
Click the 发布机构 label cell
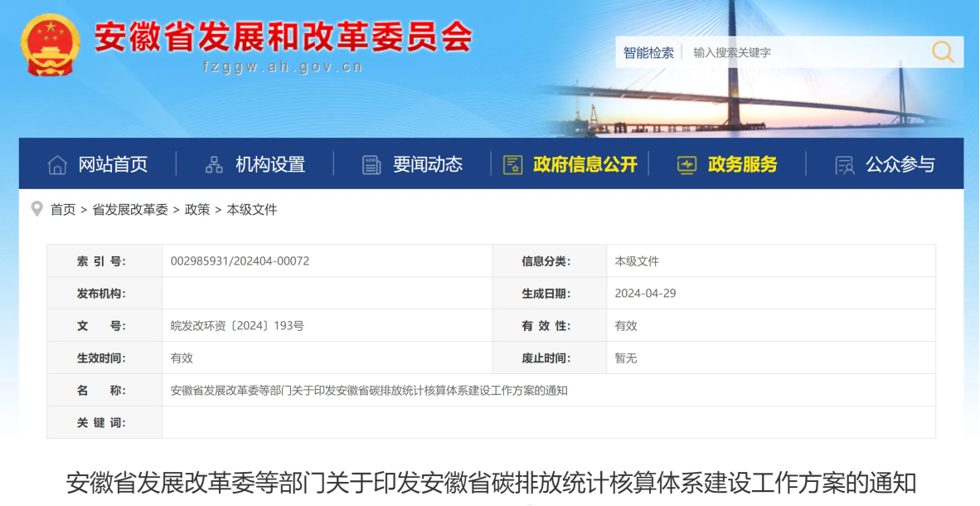click(104, 294)
